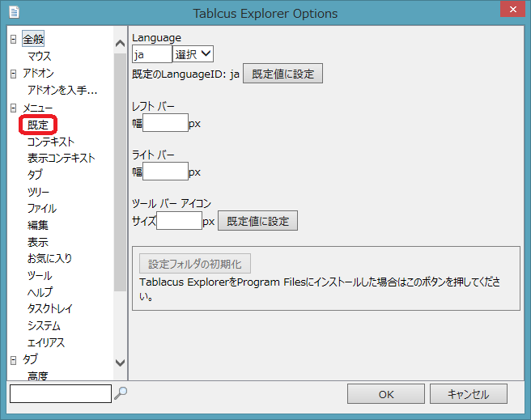Image resolution: width=531 pixels, height=420 pixels.
Task: Select 既定 in the menu tree
Action: [x=38, y=125]
